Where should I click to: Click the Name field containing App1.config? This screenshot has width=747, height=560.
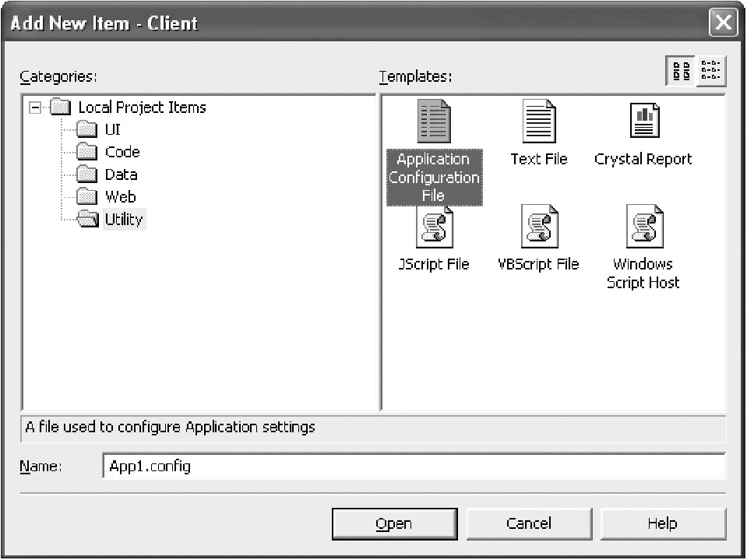413,467
